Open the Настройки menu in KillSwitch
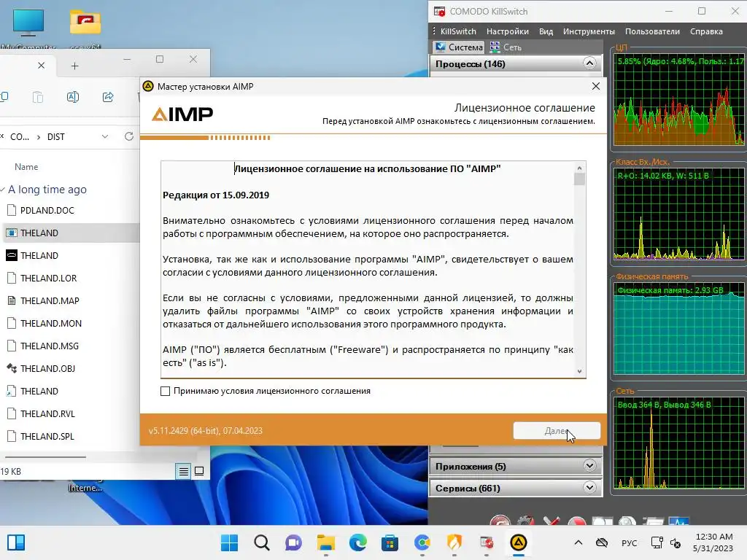Screen dimensions: 747x560 pyautogui.click(x=508, y=31)
